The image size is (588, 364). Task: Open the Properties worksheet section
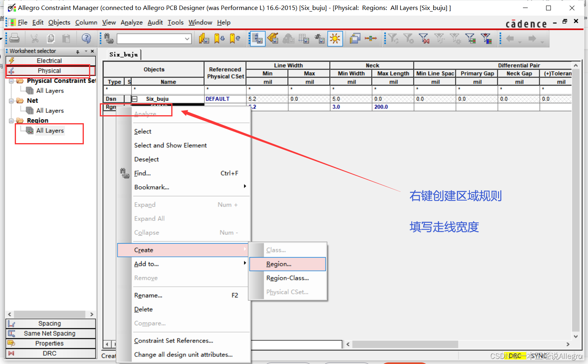(51, 343)
